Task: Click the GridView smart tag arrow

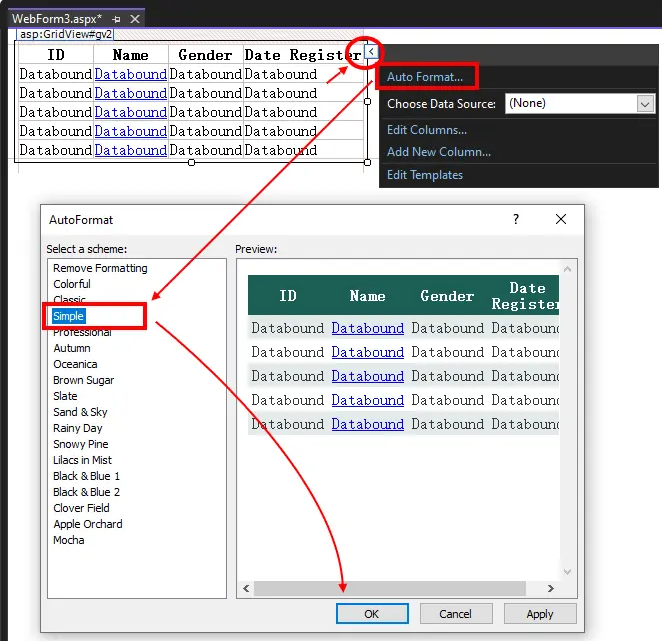Action: pyautogui.click(x=370, y=51)
